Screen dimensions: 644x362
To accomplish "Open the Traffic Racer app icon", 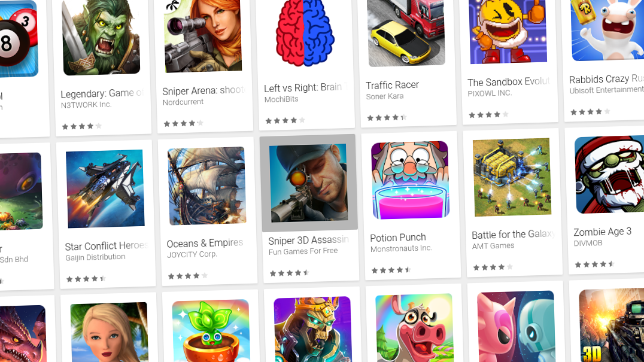I will 406,33.
